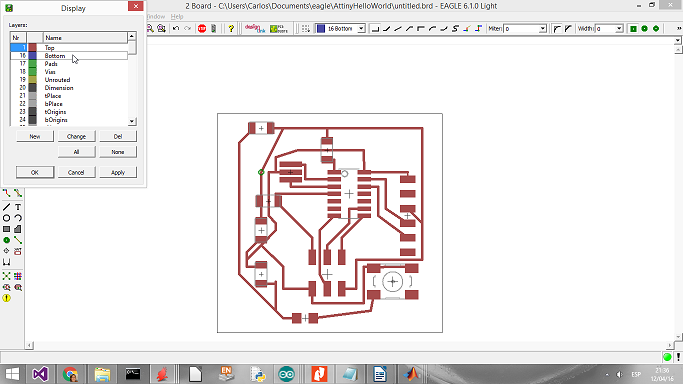Open Help via the question mark icon
Screen dimensions: 683x384
[x=231, y=28]
